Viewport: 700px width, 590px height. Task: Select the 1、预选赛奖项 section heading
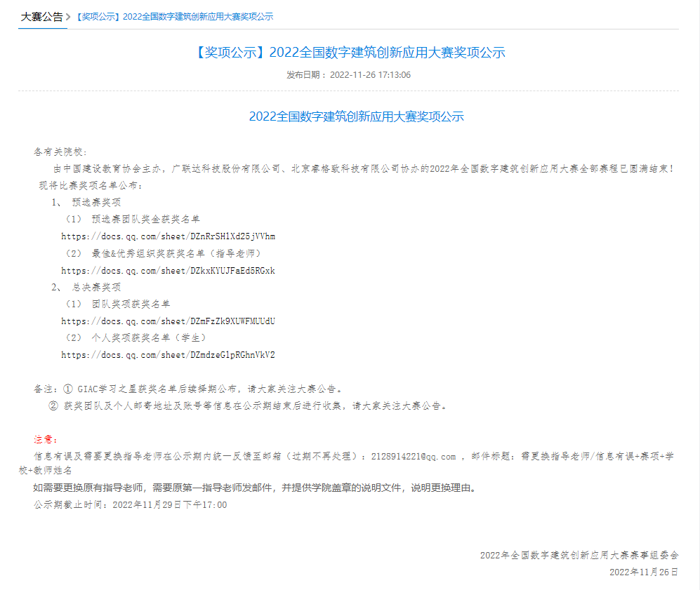86,202
